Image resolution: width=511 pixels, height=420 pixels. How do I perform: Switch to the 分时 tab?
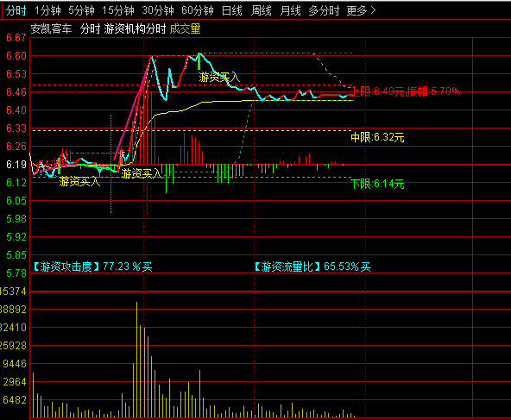(16, 10)
